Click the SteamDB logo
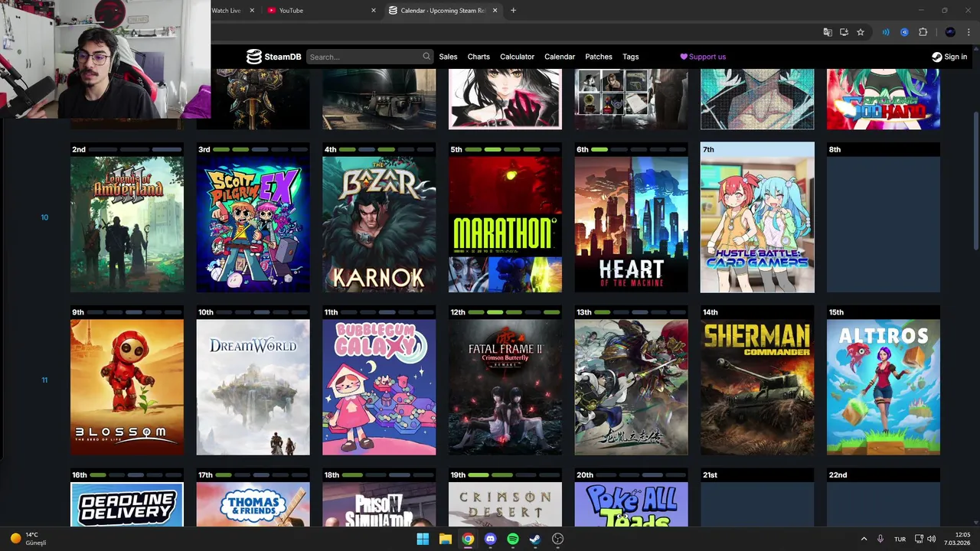The image size is (980, 551). tap(273, 57)
